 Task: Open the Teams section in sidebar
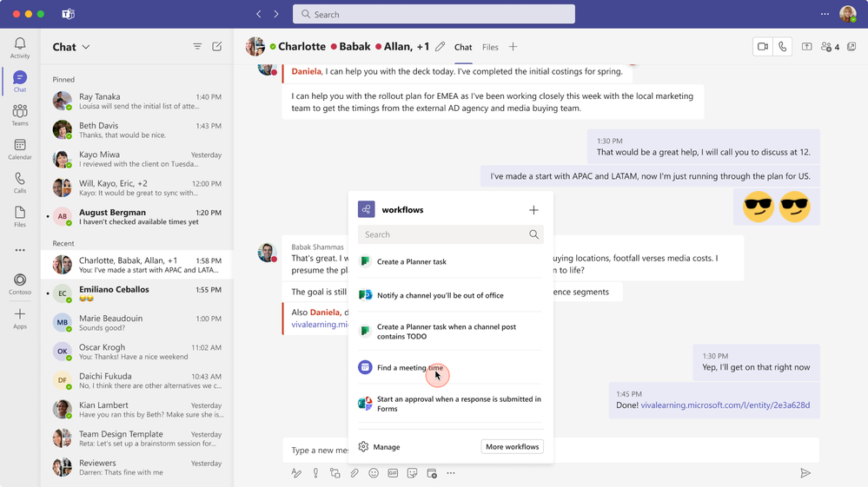tap(20, 115)
